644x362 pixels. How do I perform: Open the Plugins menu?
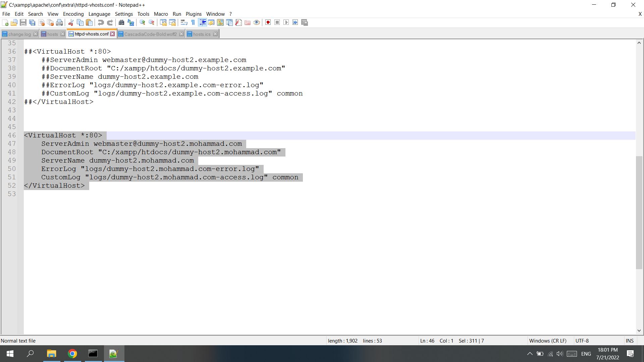tap(194, 14)
